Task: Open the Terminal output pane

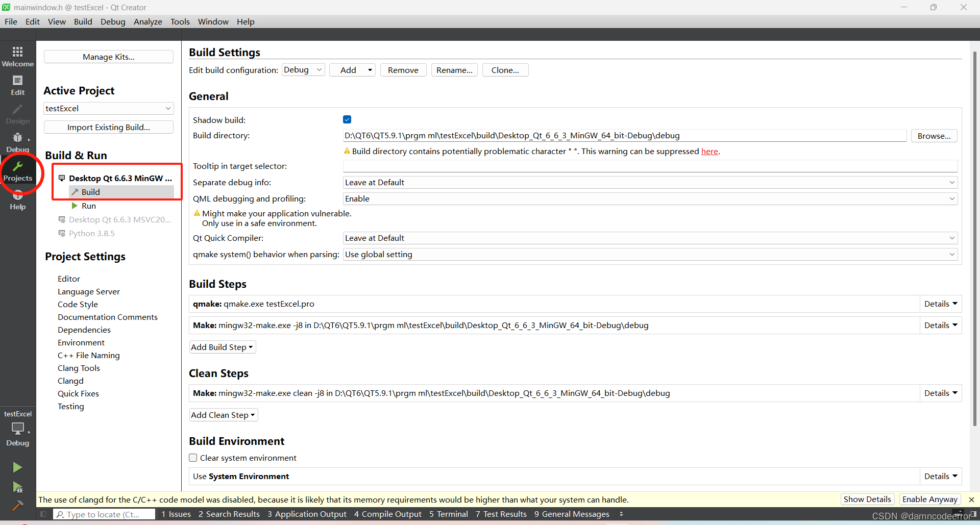Action: tap(449, 514)
